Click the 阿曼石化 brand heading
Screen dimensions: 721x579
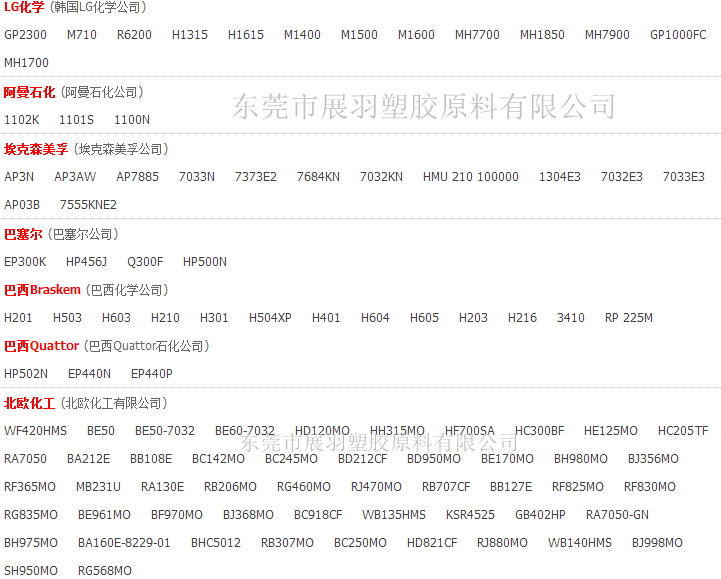coord(29,92)
